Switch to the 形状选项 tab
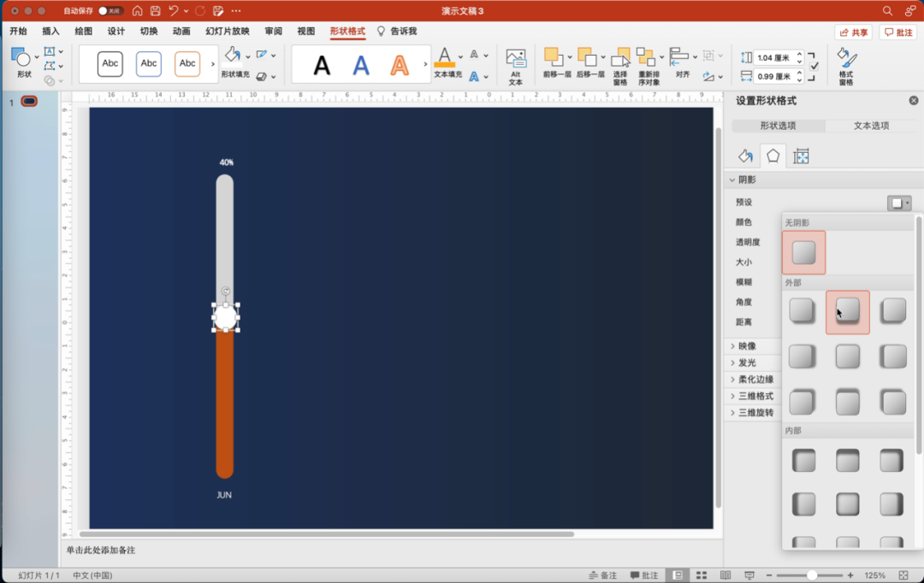Screen dimensions: 924x583 (x=778, y=126)
